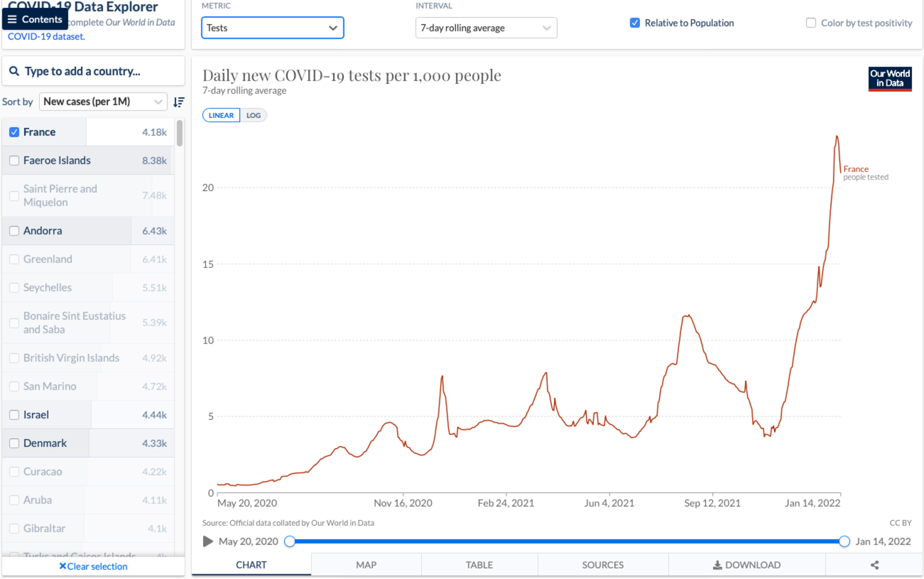
Task: Click the Our World in Data logo
Action: pos(890,79)
